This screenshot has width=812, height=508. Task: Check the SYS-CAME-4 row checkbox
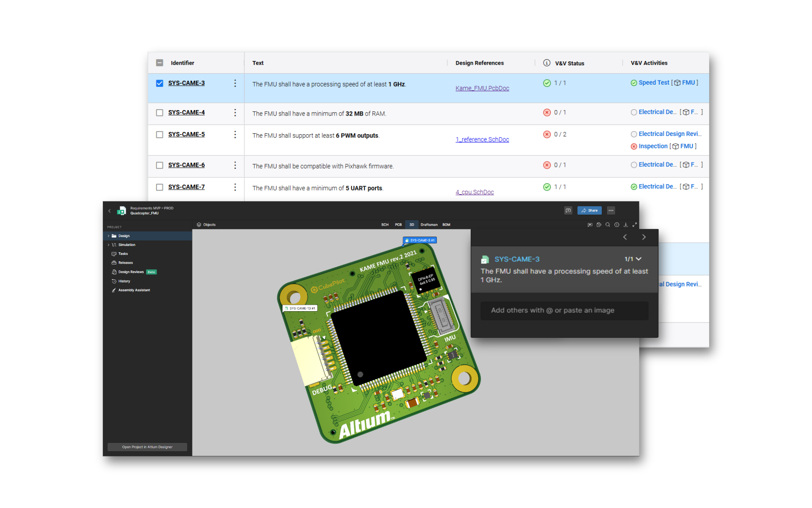coord(159,113)
